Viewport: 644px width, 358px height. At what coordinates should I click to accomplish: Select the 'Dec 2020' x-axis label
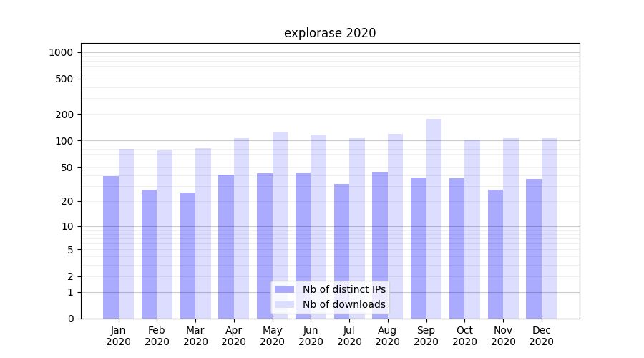point(541,336)
